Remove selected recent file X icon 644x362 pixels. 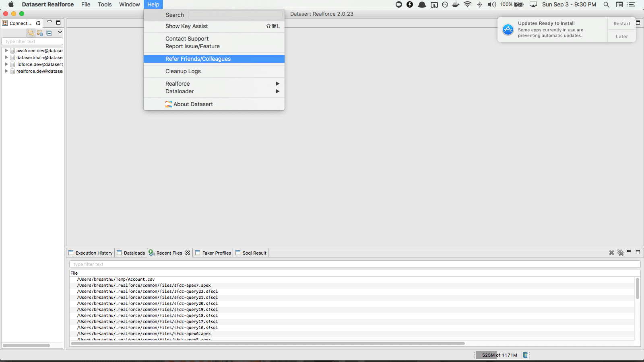click(x=611, y=253)
